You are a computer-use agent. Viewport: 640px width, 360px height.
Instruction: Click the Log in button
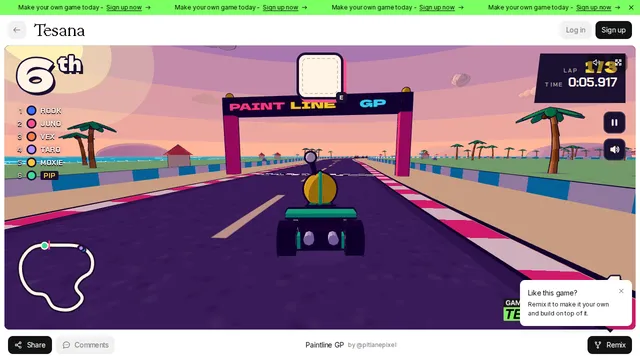click(x=575, y=30)
